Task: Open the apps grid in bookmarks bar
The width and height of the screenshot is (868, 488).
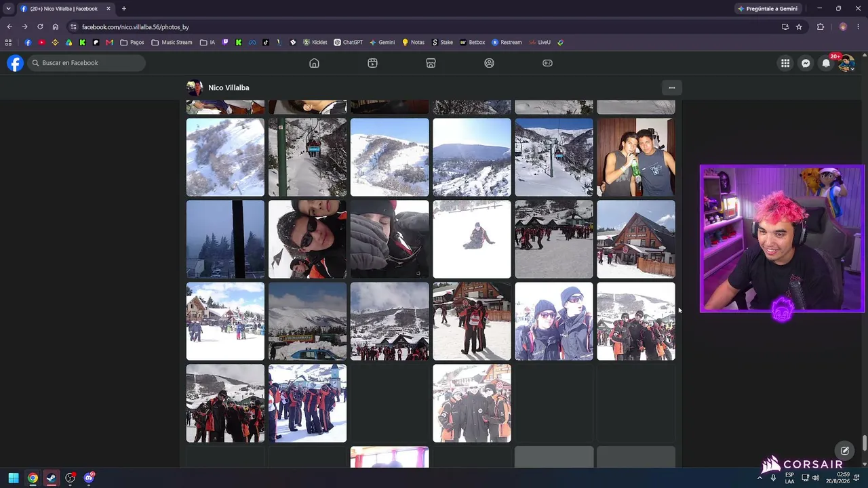Action: tap(8, 42)
